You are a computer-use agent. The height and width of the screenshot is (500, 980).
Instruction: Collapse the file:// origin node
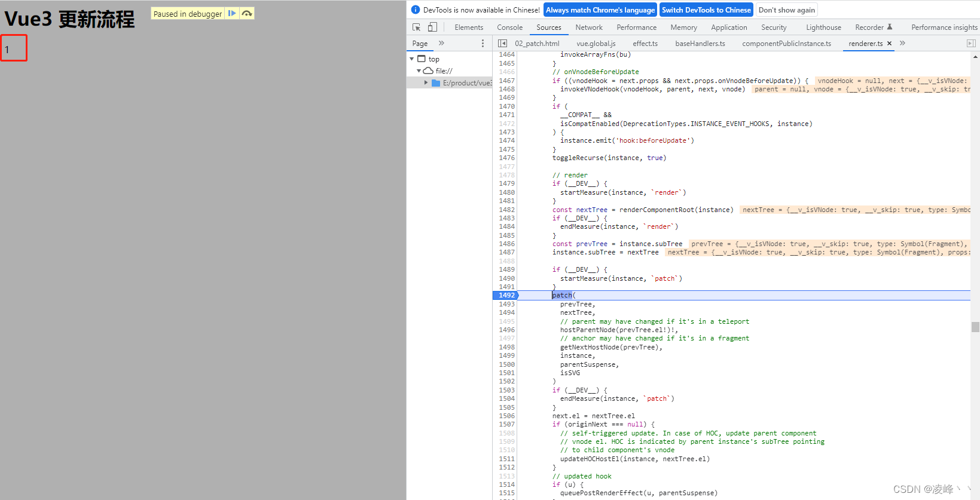pyautogui.click(x=419, y=71)
